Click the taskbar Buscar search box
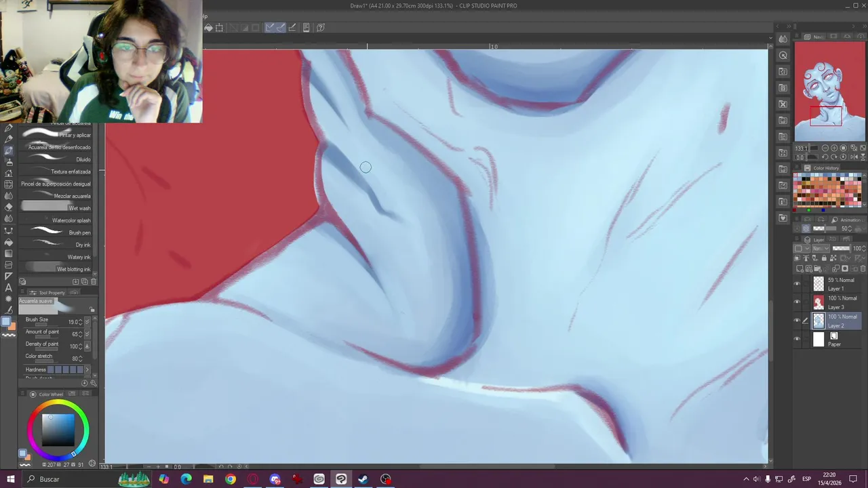868x488 pixels. pos(68,479)
